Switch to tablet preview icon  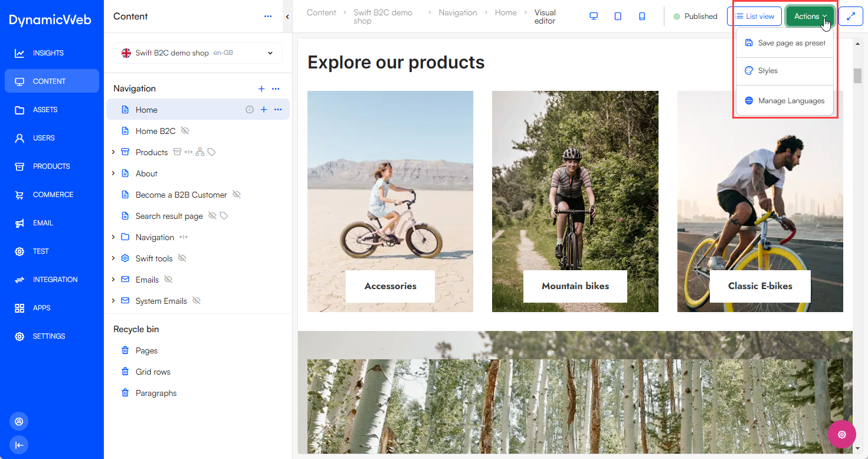pyautogui.click(x=618, y=17)
